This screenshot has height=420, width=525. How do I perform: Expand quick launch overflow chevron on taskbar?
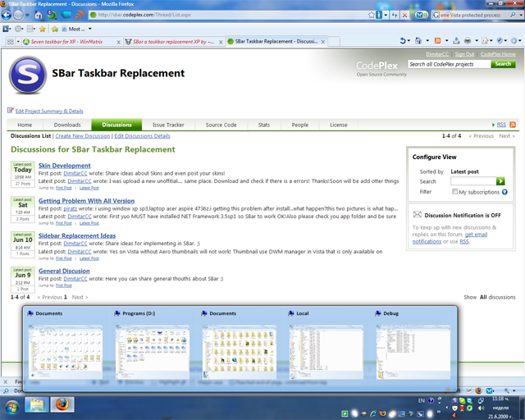coord(439,411)
